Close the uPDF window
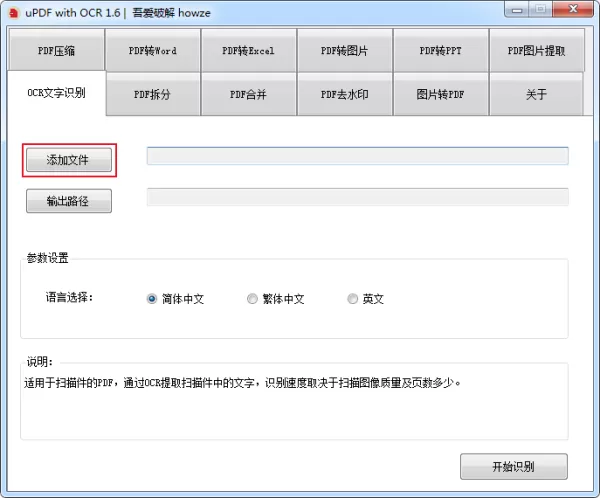Viewport: 600px width, 498px height. coord(573,9)
